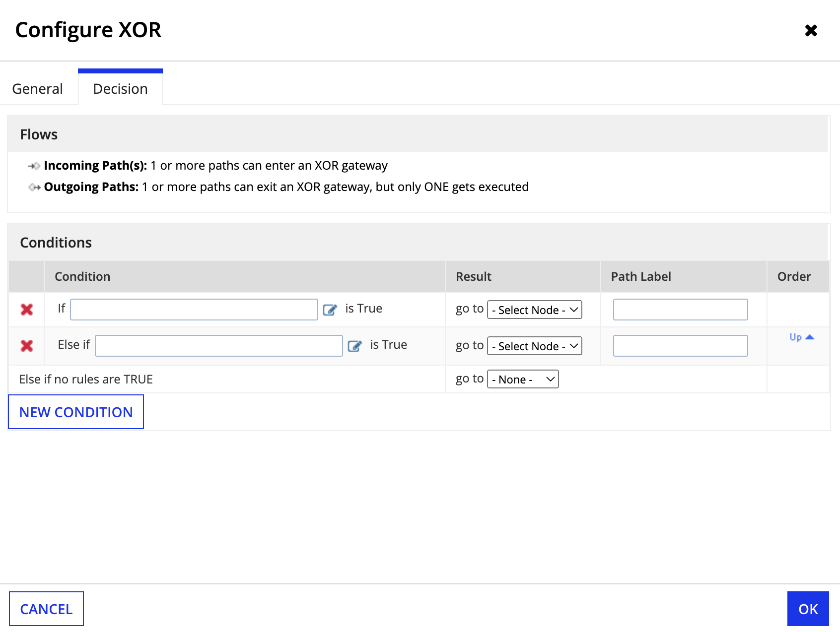Click the Incoming Path(s) arrow icon

[34, 166]
